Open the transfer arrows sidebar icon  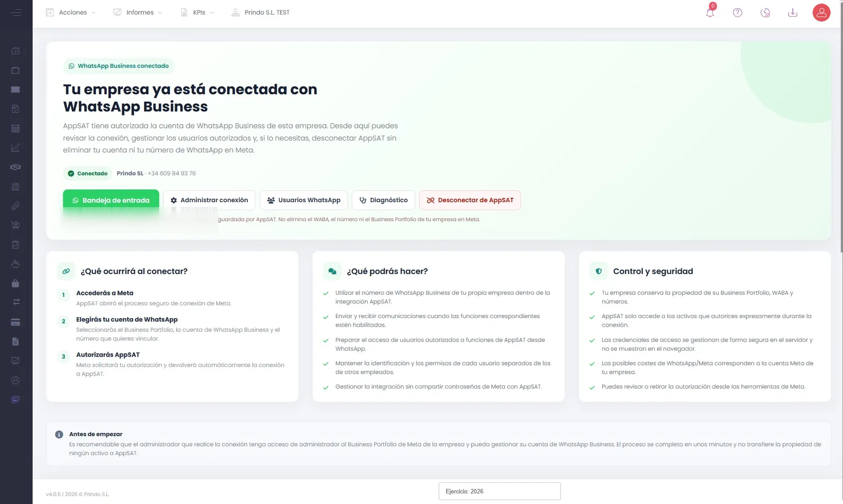click(x=16, y=302)
